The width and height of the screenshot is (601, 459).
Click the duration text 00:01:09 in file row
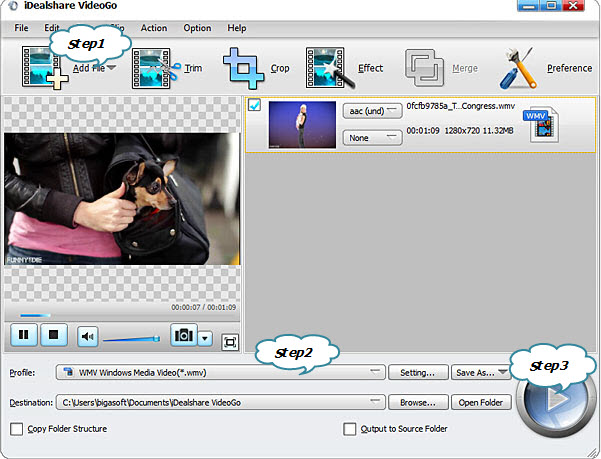tap(423, 131)
